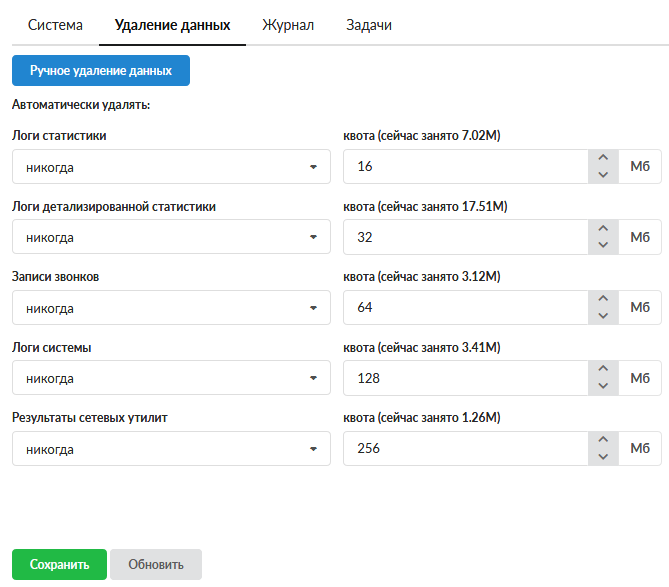Image resolution: width=669 pixels, height=587 pixels.
Task: Click the Обновить button
Action: pos(156,564)
